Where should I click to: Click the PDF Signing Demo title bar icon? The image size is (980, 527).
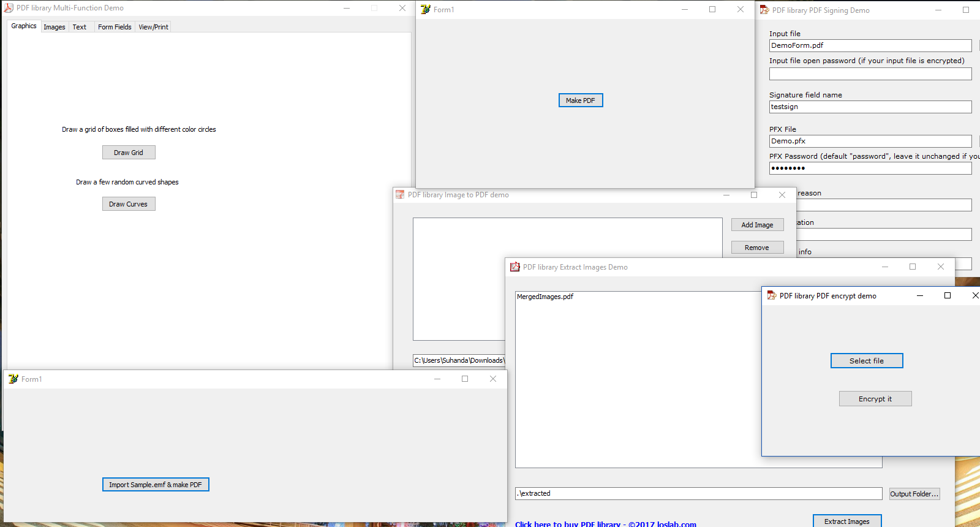click(764, 10)
